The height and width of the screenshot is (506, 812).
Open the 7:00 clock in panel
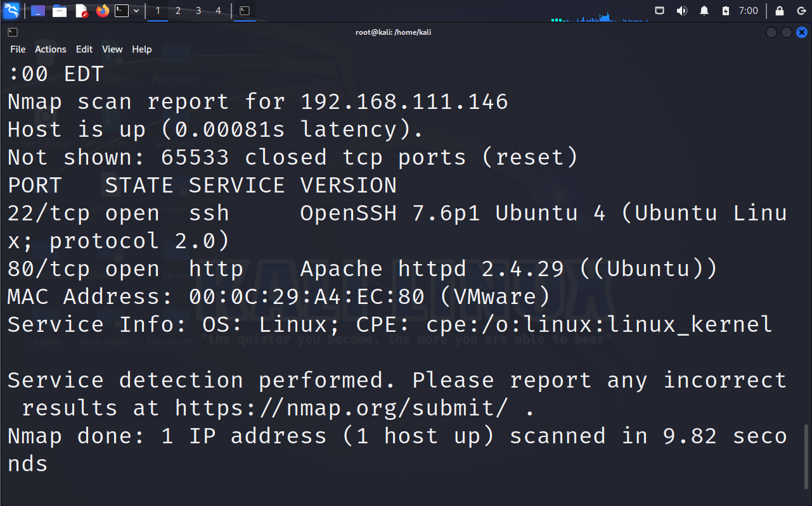(749, 11)
